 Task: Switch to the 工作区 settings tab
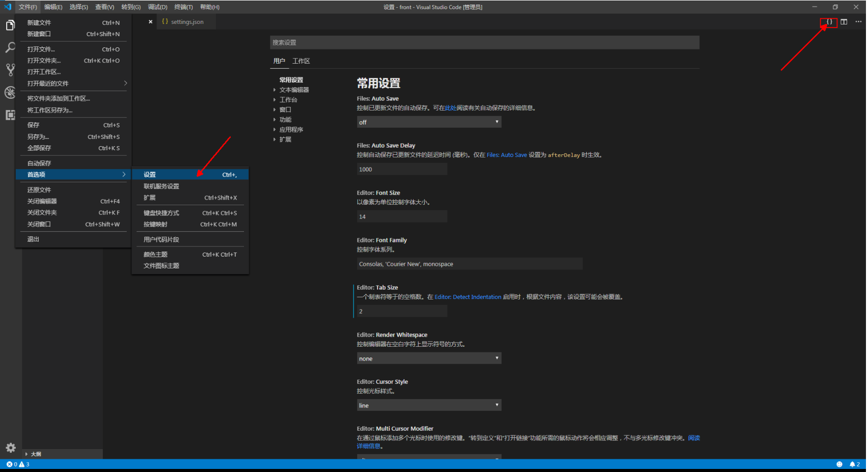click(301, 61)
